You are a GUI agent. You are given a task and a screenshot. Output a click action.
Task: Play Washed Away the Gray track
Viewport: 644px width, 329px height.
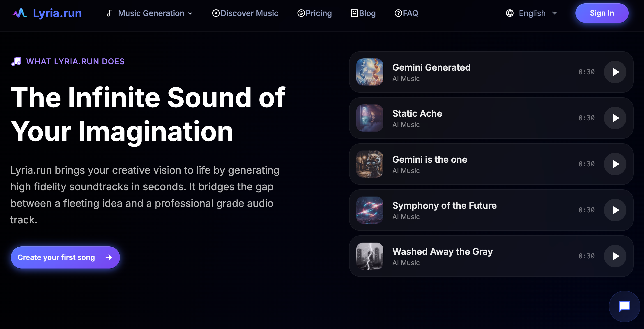click(x=615, y=256)
